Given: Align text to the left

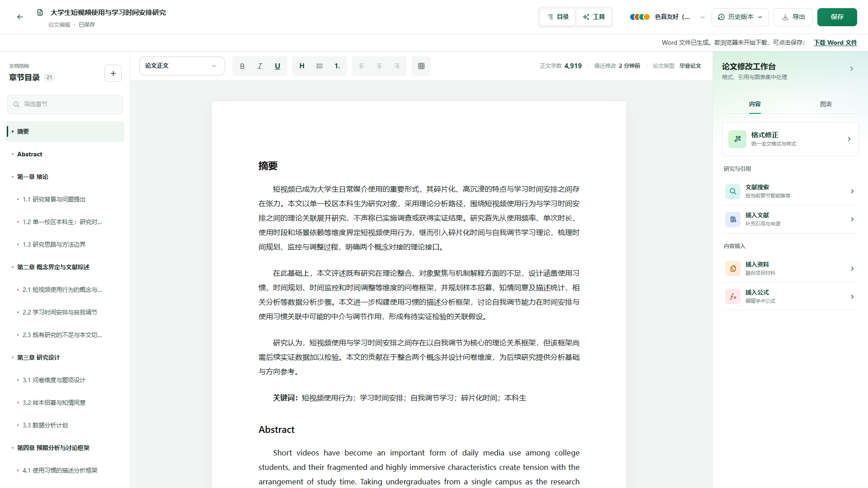Looking at the screenshot, I should [362, 66].
